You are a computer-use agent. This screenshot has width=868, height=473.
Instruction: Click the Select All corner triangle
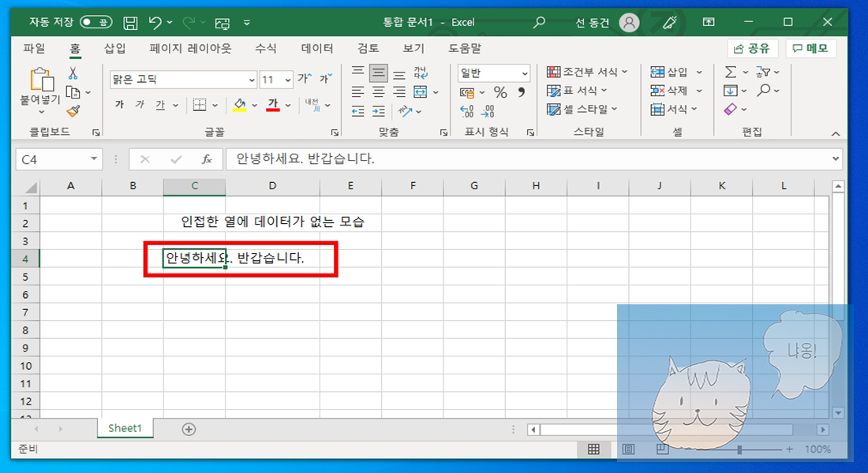31,188
